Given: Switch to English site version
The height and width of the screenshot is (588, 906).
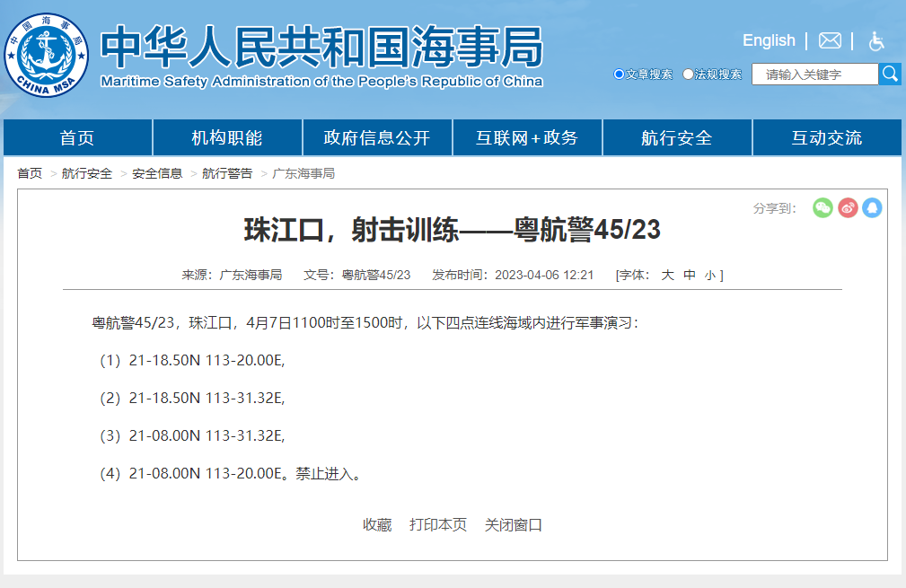Looking at the screenshot, I should pyautogui.click(x=769, y=40).
